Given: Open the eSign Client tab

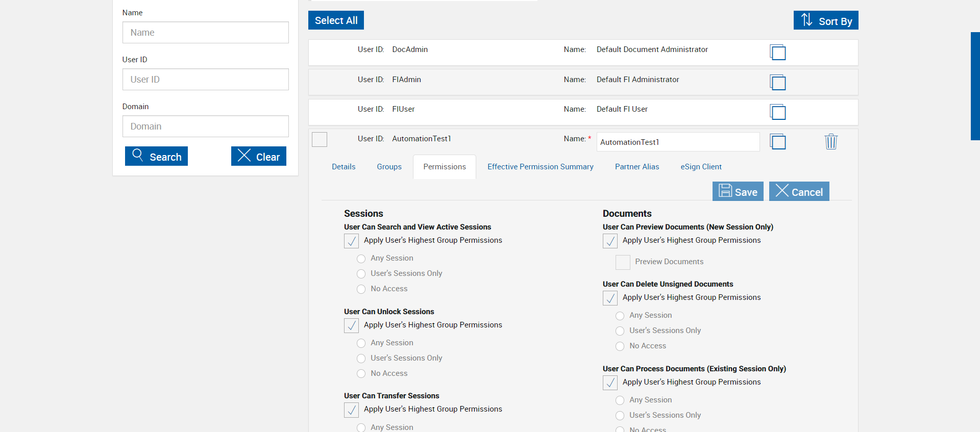Looking at the screenshot, I should pos(701,167).
